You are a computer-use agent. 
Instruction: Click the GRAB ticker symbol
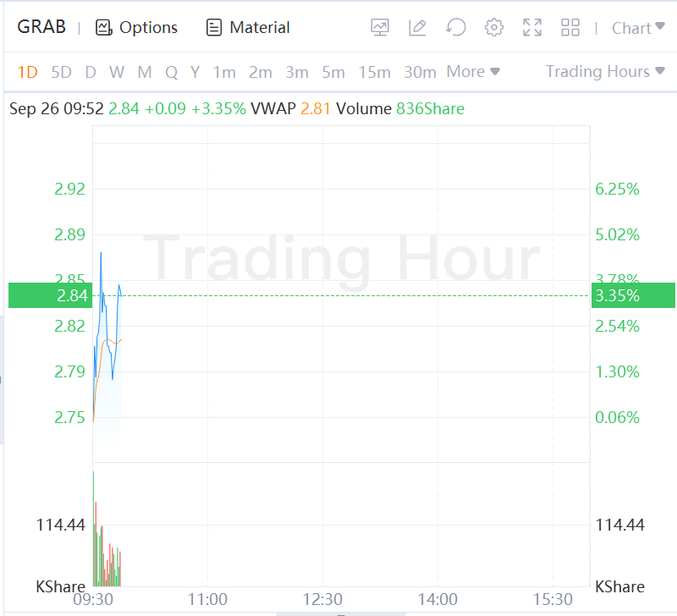41,28
